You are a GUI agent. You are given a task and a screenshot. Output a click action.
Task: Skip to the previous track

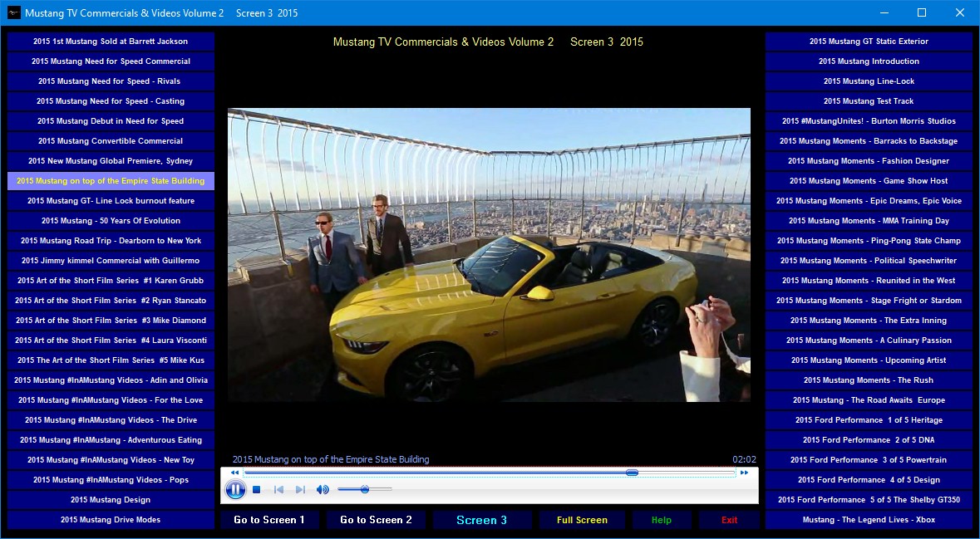(278, 490)
